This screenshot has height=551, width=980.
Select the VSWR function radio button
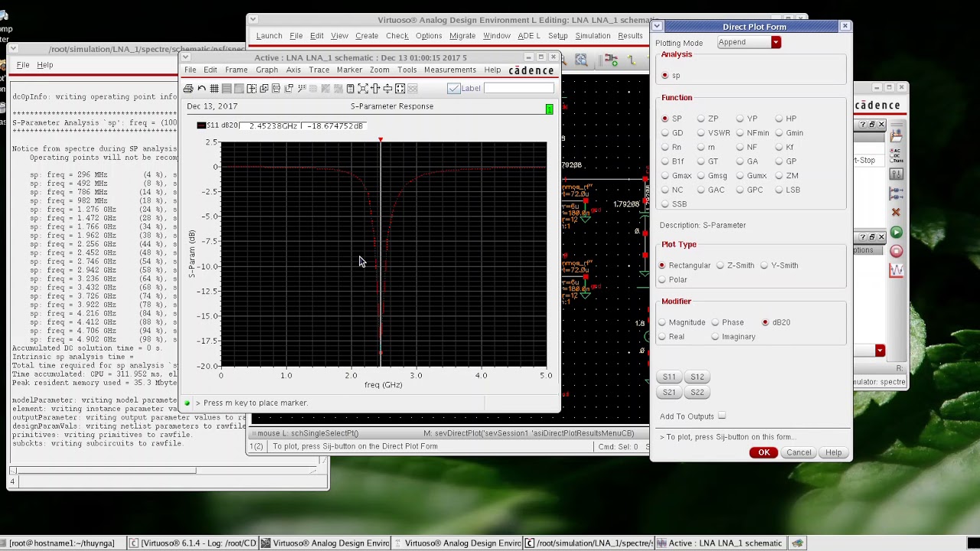[x=701, y=133]
